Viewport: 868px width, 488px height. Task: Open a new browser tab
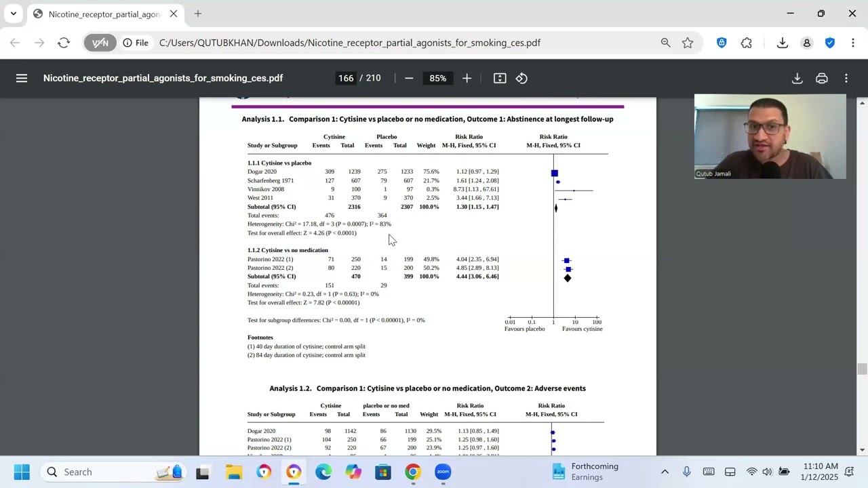tap(197, 14)
